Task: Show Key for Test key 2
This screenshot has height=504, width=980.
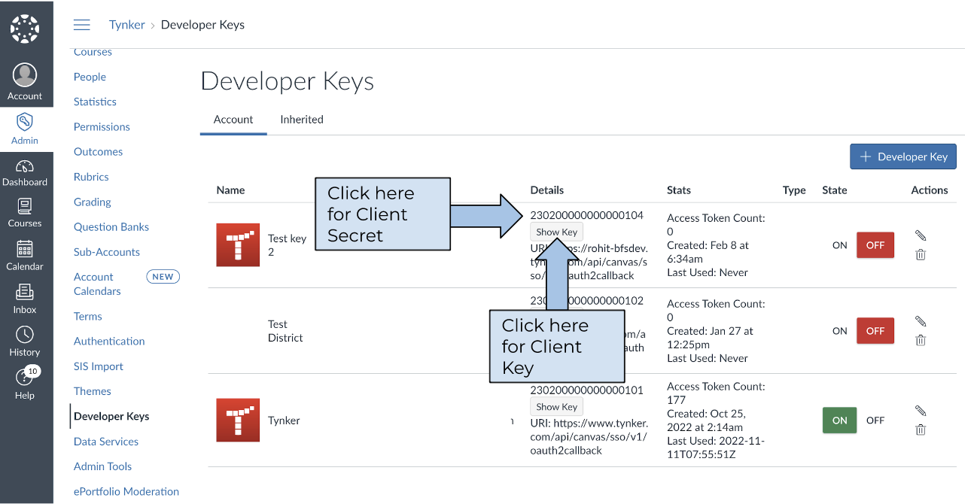Action: (x=557, y=232)
